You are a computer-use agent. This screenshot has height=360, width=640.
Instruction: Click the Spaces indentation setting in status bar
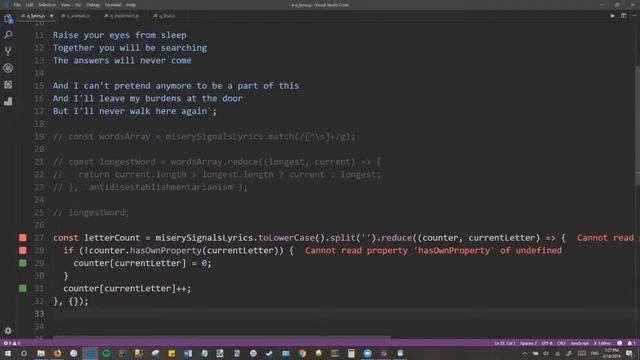529,343
